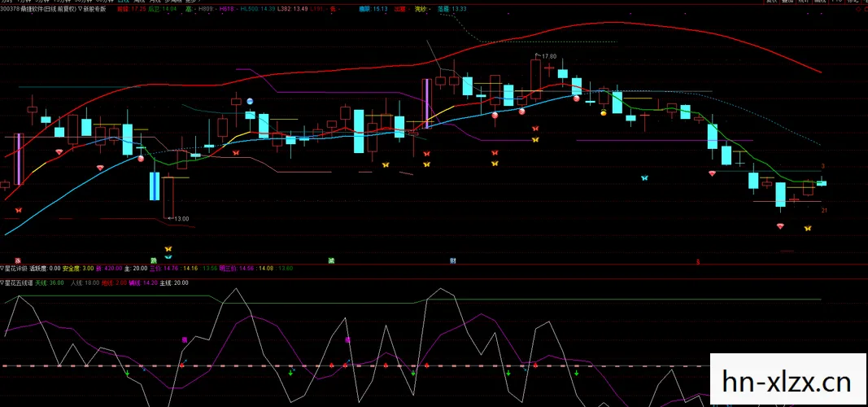Click red diamond gem below lowest candle
868x407 pixels.
tap(780, 226)
